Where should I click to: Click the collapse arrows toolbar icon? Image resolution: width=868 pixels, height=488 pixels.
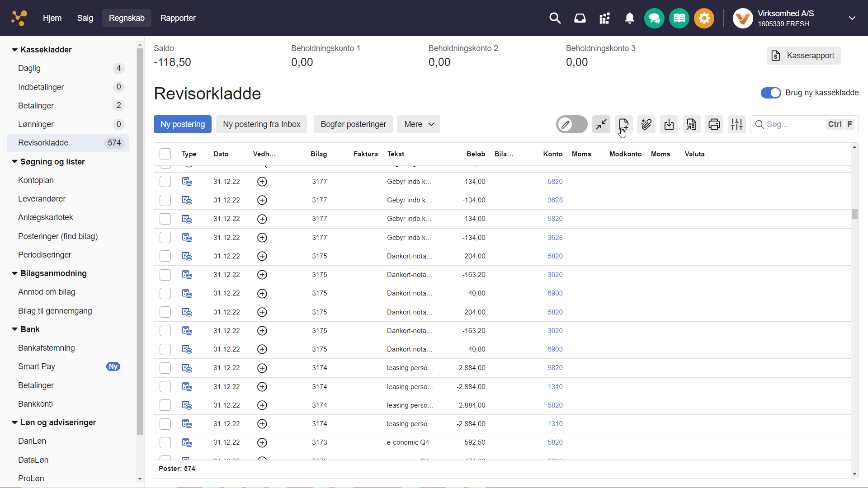pos(601,124)
